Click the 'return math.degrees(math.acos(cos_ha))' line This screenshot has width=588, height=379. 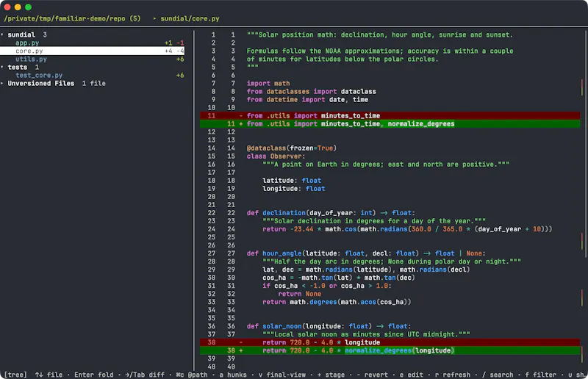point(337,302)
